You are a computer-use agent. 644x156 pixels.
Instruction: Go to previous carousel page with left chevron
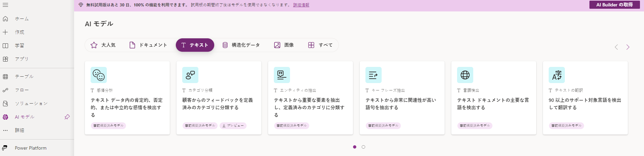click(x=616, y=47)
